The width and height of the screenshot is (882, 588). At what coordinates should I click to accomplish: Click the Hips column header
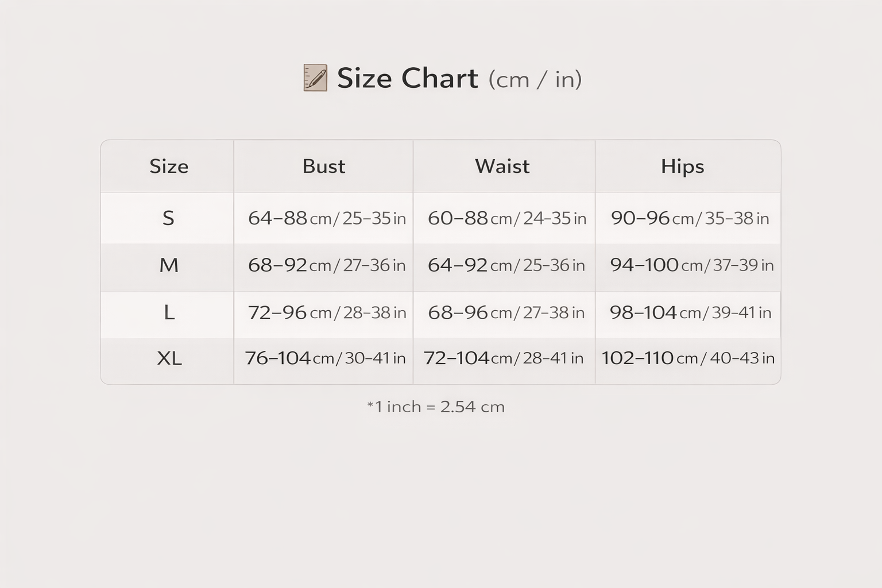(682, 167)
